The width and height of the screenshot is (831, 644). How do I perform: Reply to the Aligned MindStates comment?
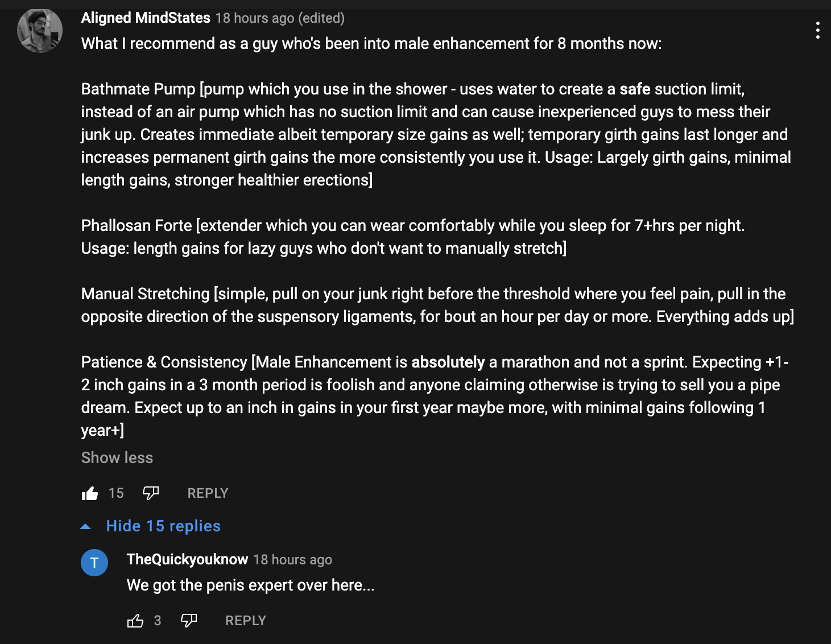[208, 493]
